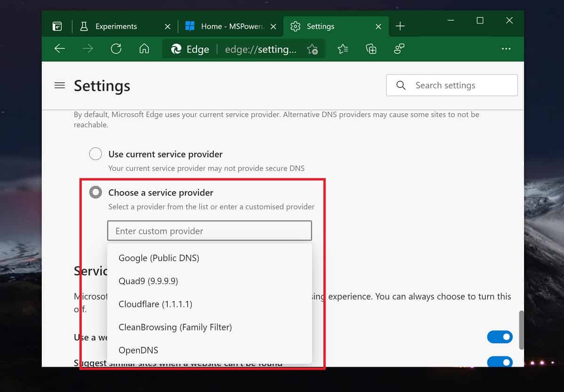The image size is (564, 392).
Task: Click the settings page vertical scrollbar
Action: pyautogui.click(x=521, y=329)
